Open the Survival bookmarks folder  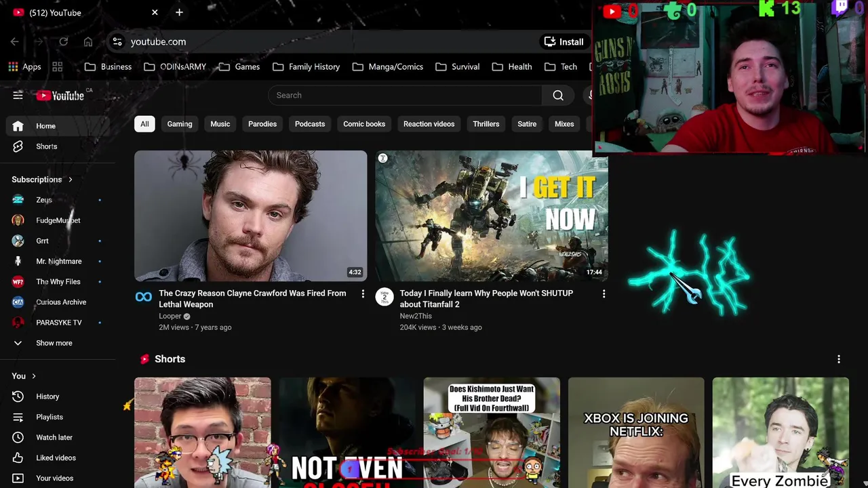point(457,66)
